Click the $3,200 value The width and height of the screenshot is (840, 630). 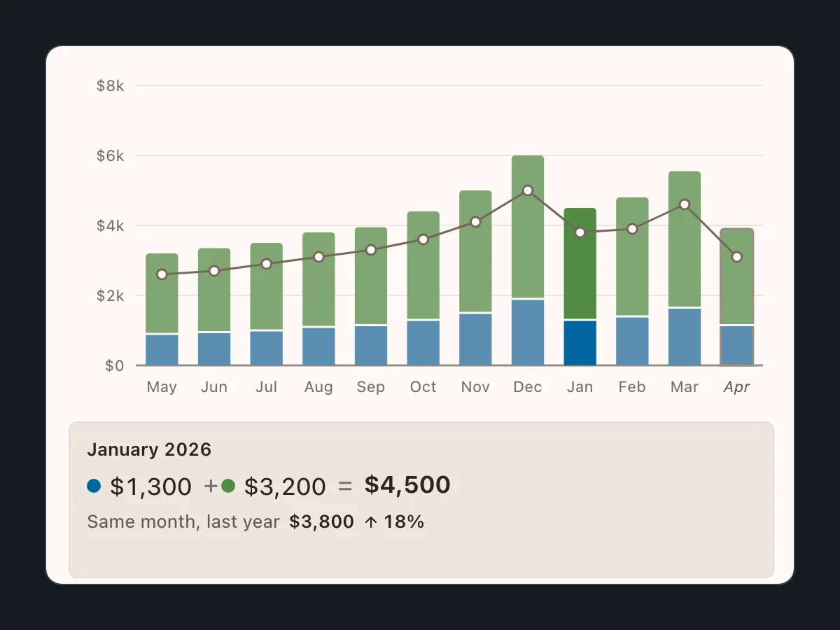(285, 486)
